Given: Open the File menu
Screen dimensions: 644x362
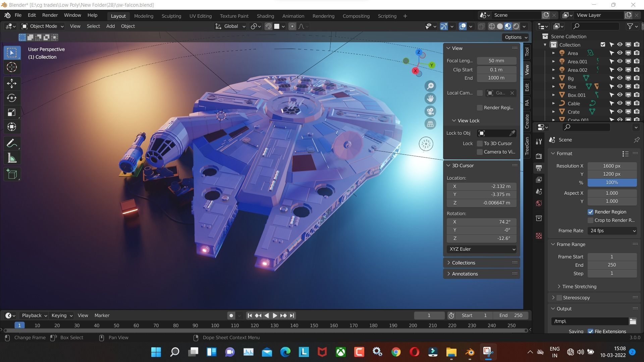Looking at the screenshot, I should click(18, 15).
